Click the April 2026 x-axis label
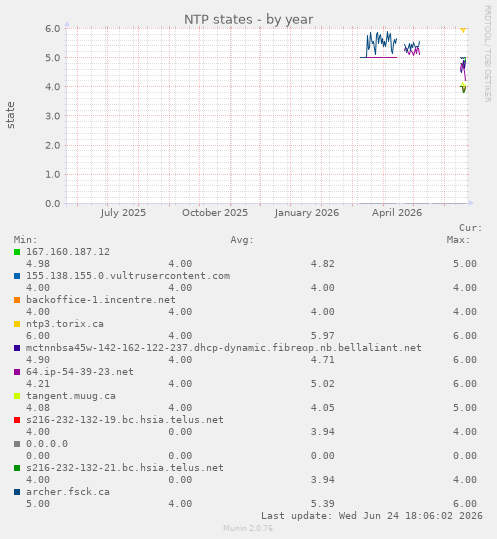The image size is (497, 539). click(397, 213)
